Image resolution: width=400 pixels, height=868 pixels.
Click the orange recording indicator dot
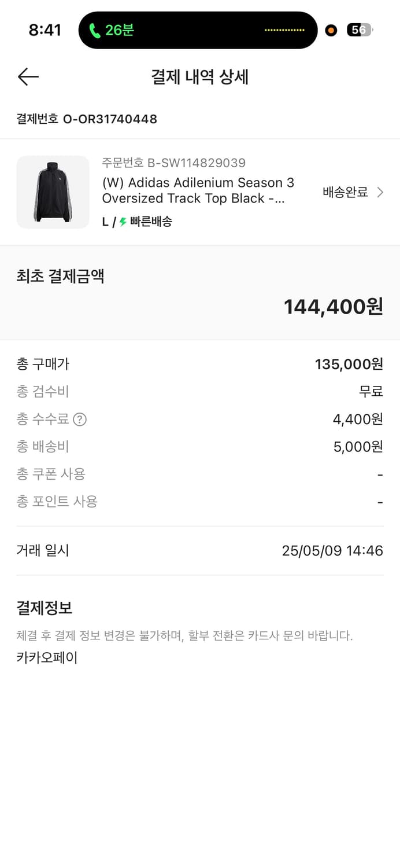click(331, 30)
